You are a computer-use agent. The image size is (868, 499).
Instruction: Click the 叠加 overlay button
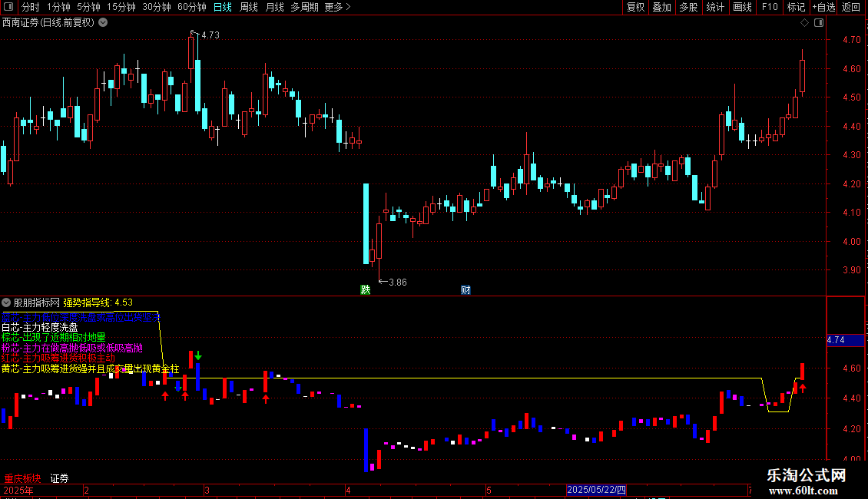click(661, 7)
